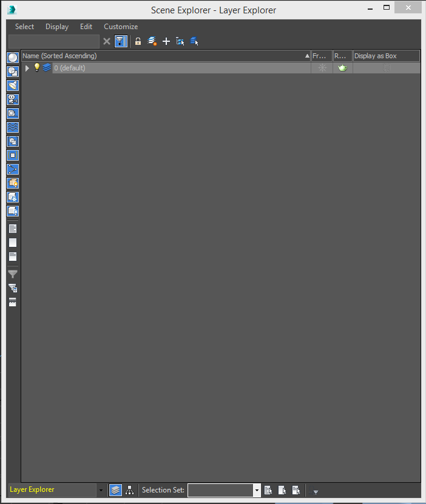426x504 pixels.
Task: Click the Display None icon
Action: [13, 243]
